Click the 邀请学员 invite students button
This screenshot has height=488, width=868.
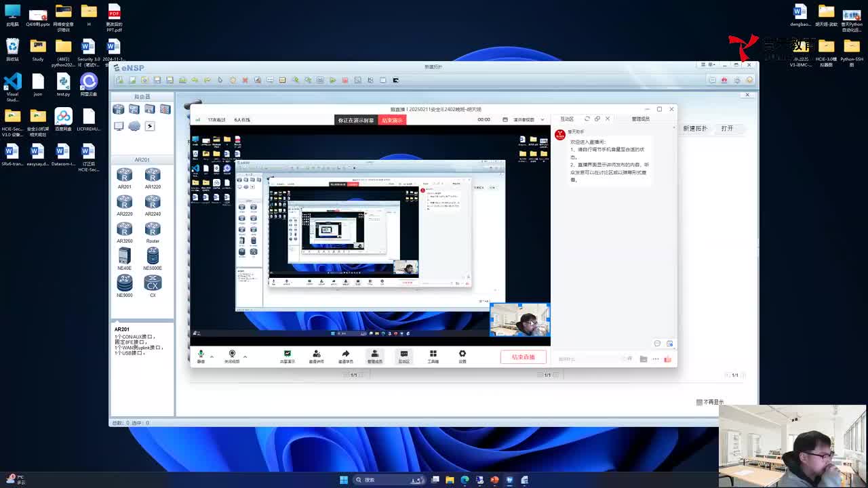click(x=345, y=356)
